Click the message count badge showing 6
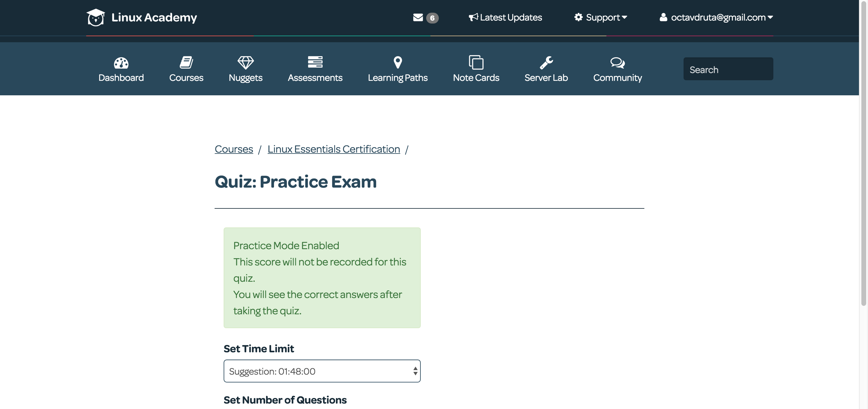This screenshot has height=409, width=868. click(432, 18)
